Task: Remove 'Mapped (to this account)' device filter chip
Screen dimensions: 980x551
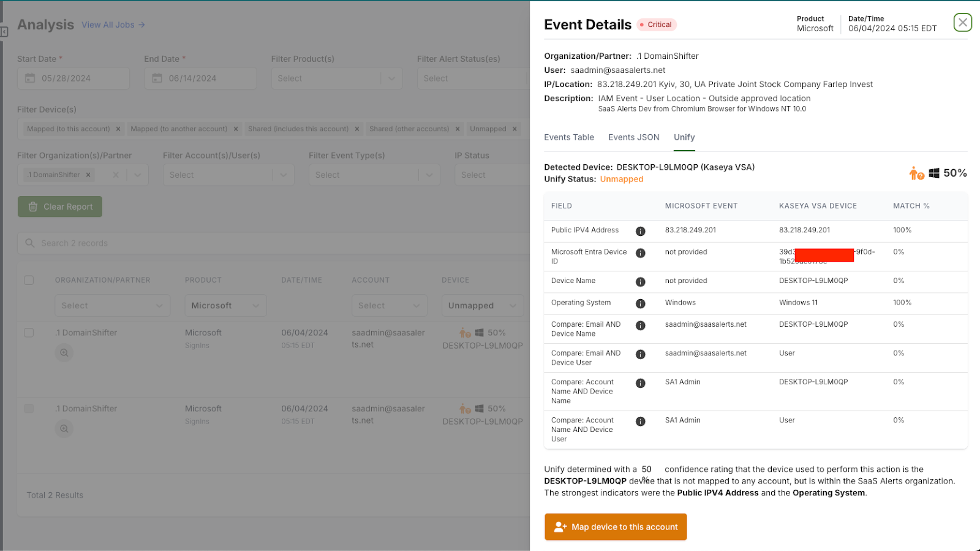Action: coord(118,129)
